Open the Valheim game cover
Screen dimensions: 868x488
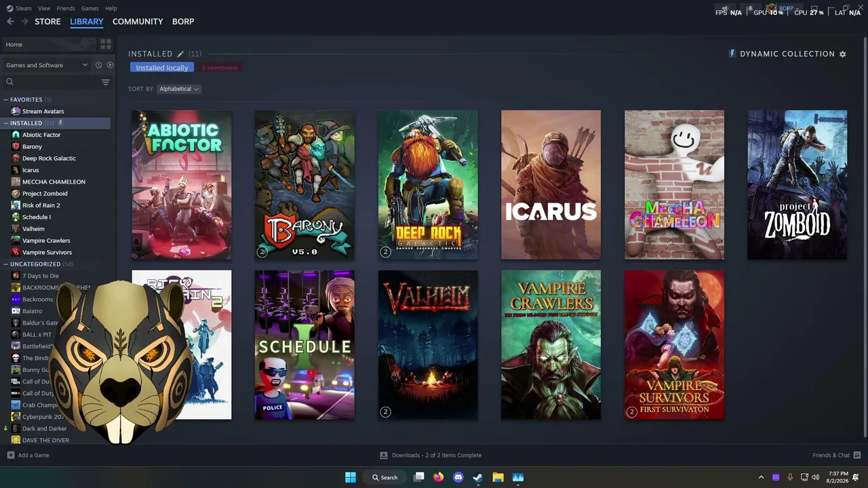pyautogui.click(x=428, y=345)
